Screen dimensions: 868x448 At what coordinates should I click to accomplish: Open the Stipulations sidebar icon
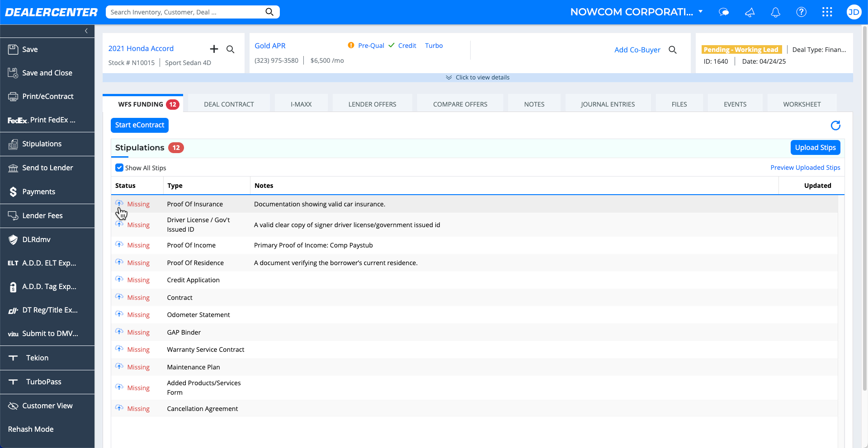tap(13, 144)
